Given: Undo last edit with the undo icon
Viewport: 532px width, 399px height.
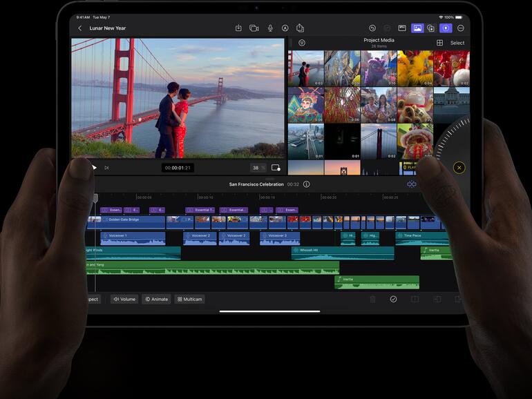Looking at the screenshot, I should [372, 28].
